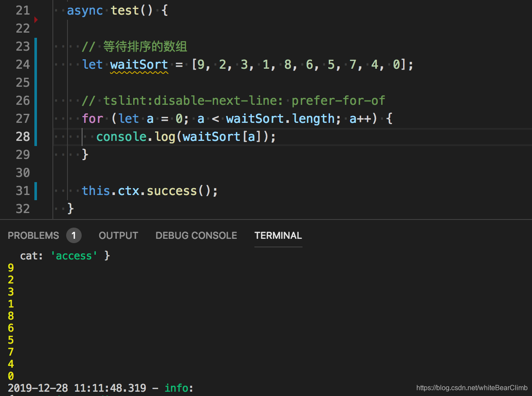Viewport: 532px width, 396px height.
Task: Click line number 31 in the gutter
Action: (23, 191)
